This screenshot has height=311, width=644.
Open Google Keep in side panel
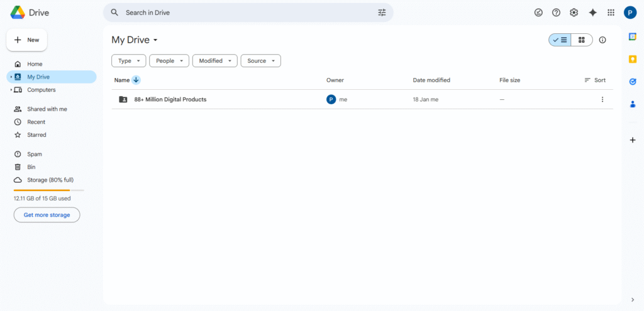click(633, 59)
